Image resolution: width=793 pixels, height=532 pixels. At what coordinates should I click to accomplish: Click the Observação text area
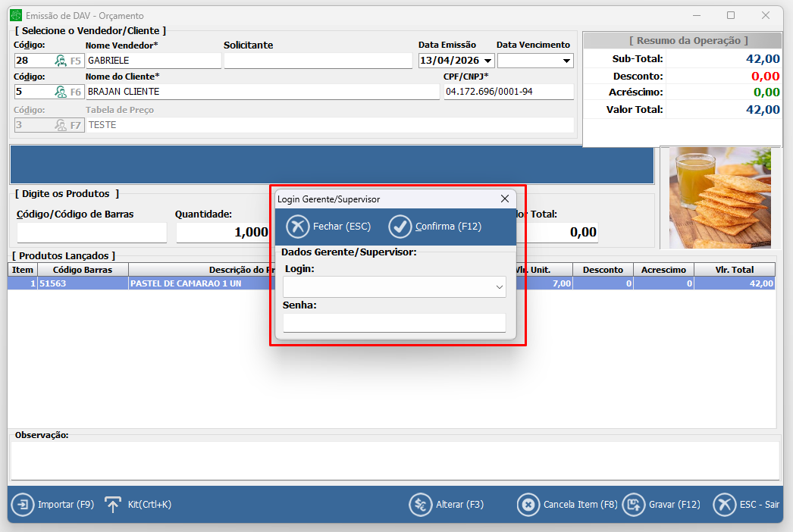[394, 461]
